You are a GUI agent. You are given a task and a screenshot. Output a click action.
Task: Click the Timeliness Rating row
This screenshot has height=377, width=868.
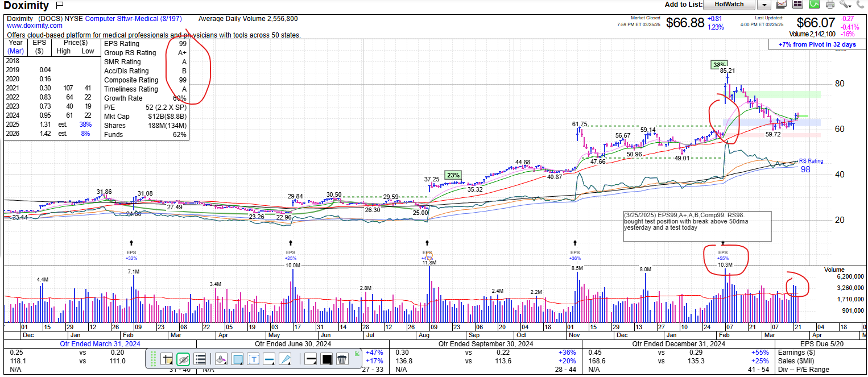(x=146, y=89)
